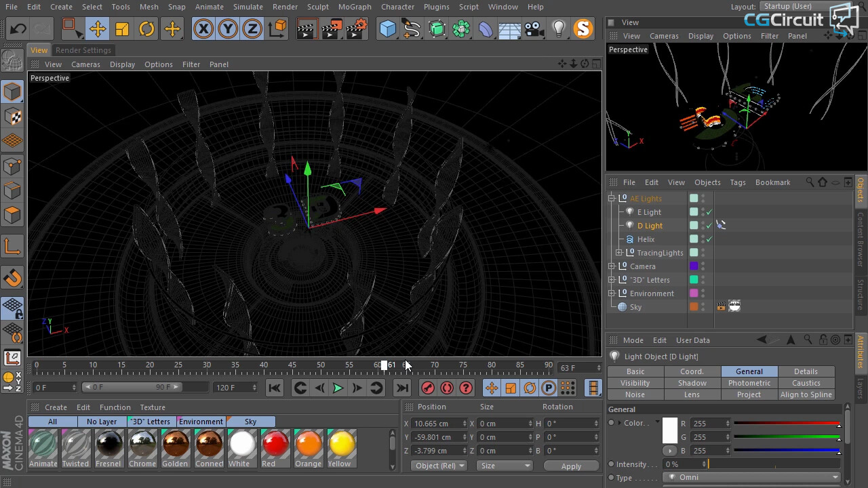Select the Orange material thumbnail
Screen dimensions: 868x488
point(309,445)
